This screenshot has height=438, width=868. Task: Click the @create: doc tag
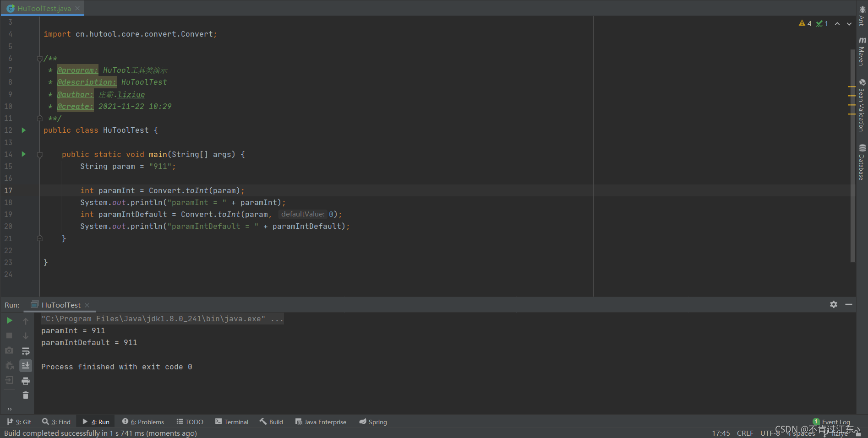click(x=75, y=106)
